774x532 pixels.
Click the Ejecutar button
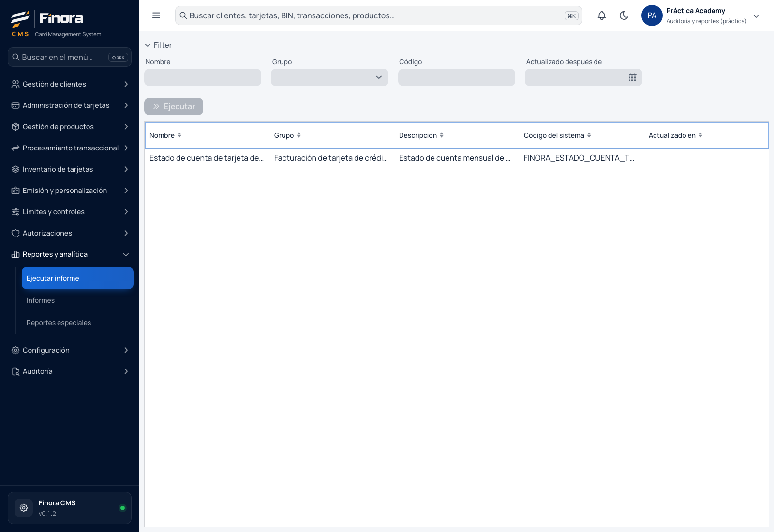(174, 106)
